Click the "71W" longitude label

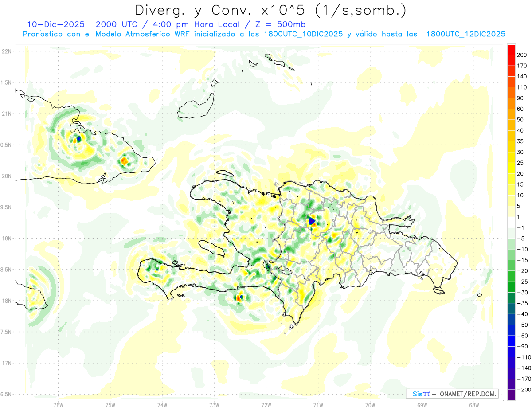[x=318, y=404]
